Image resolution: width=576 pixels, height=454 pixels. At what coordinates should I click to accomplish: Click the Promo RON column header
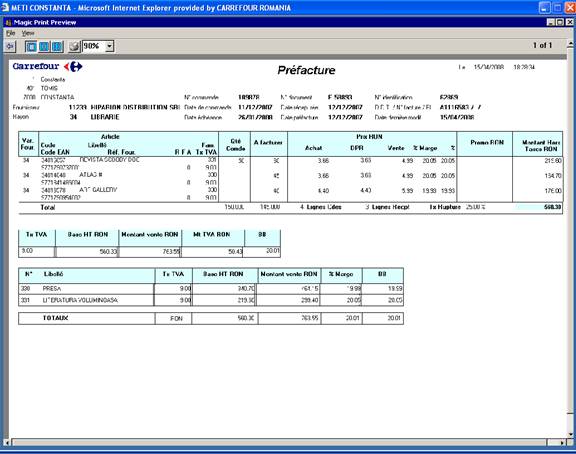[487, 143]
